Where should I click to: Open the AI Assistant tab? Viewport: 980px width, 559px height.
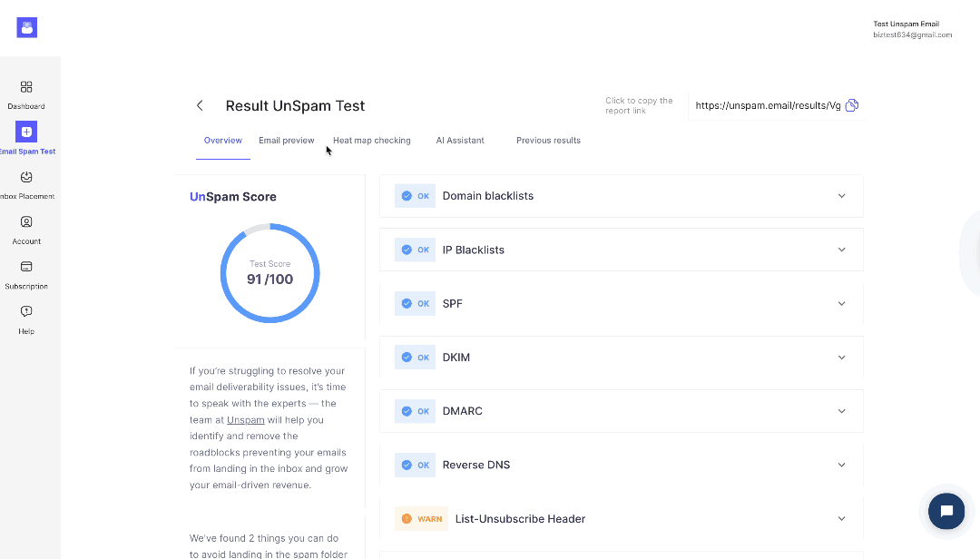460,141
